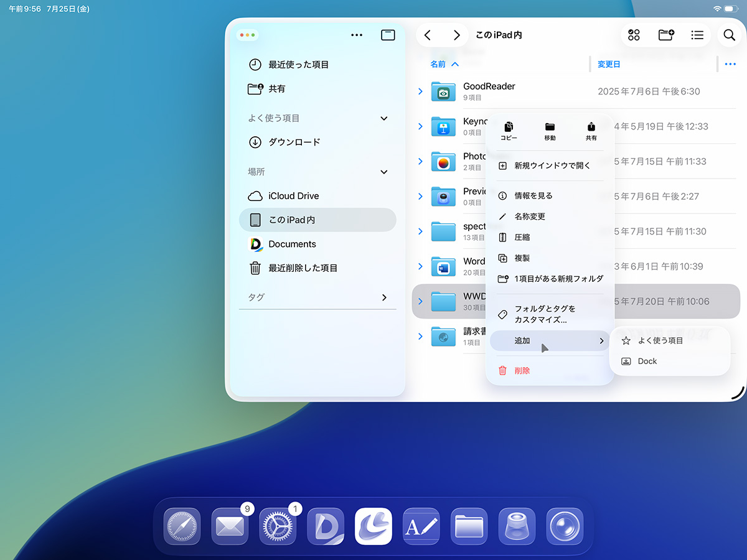Go back with the left arrow
The image size is (747, 560).
click(428, 35)
